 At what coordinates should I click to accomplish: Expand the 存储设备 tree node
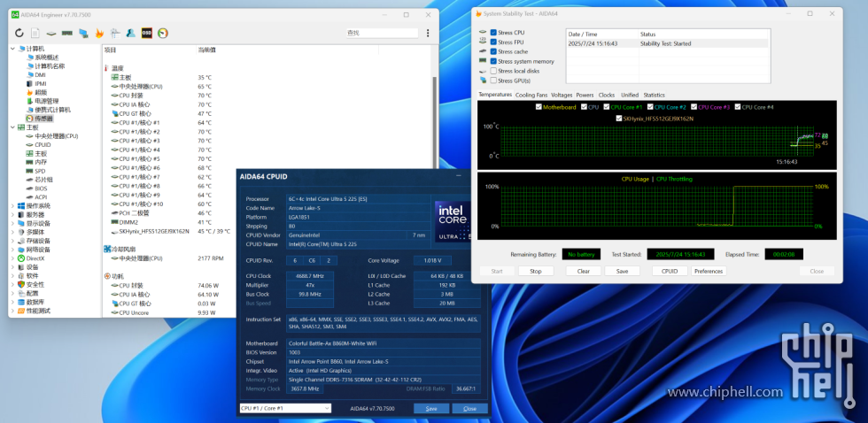tap(13, 241)
